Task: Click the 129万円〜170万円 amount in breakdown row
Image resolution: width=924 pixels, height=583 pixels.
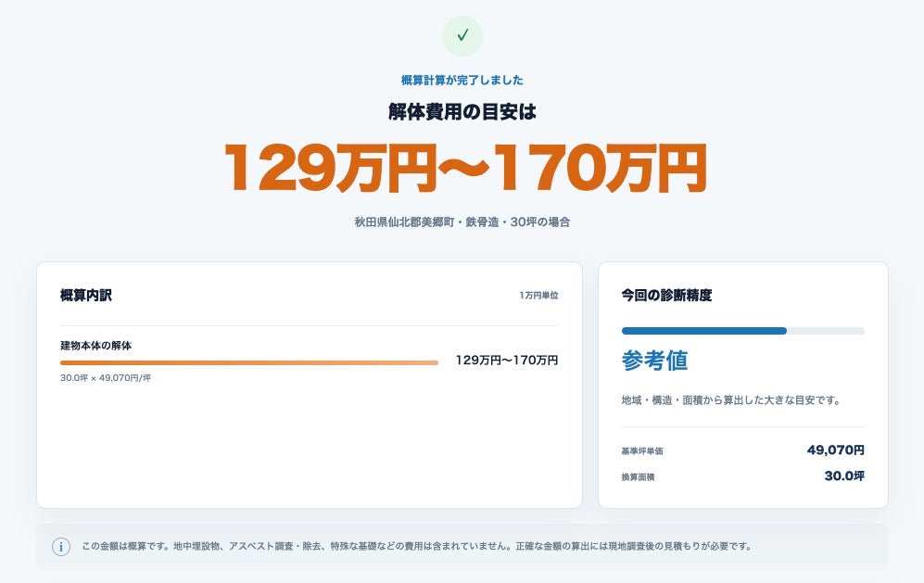Action: tap(507, 361)
